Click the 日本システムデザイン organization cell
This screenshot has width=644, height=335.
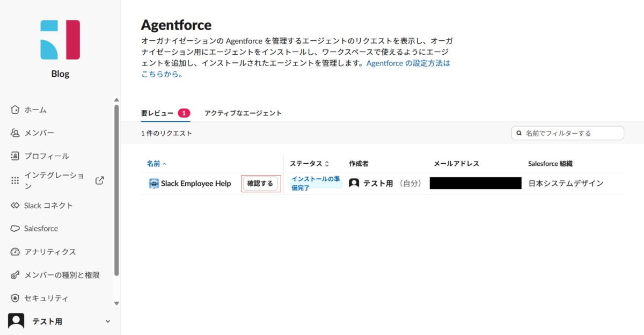tap(566, 184)
